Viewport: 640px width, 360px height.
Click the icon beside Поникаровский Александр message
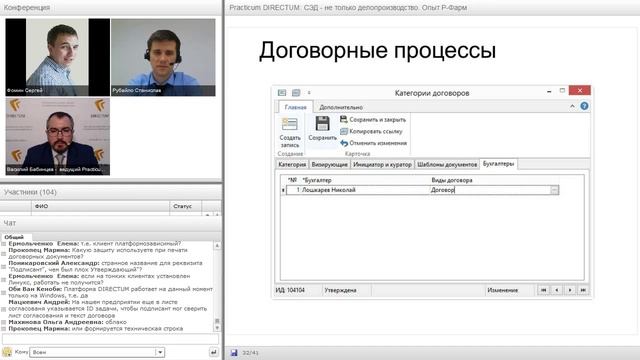[x=4, y=266]
